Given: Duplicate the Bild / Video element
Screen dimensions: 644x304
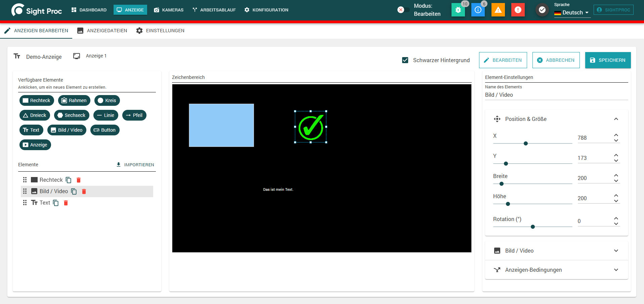Looking at the screenshot, I should click(x=74, y=191).
